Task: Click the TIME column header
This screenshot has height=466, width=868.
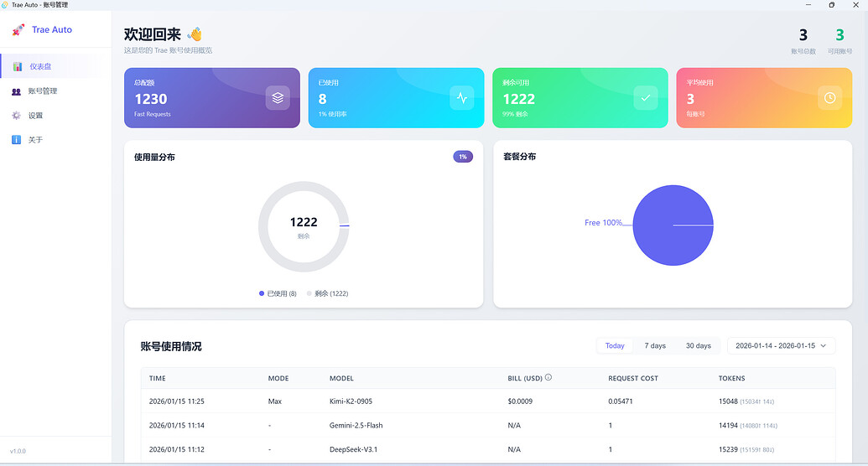Action: pos(157,379)
